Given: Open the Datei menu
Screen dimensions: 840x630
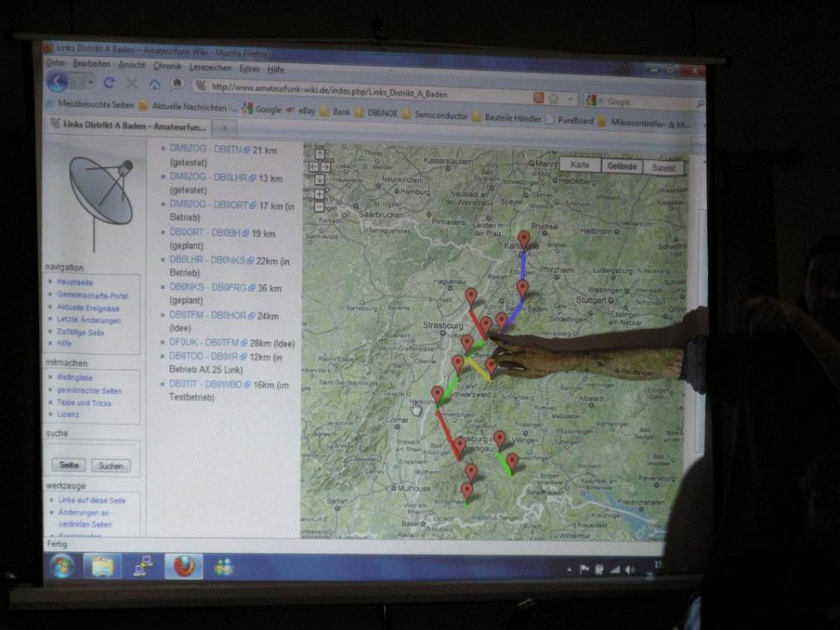Looking at the screenshot, I should [55, 63].
